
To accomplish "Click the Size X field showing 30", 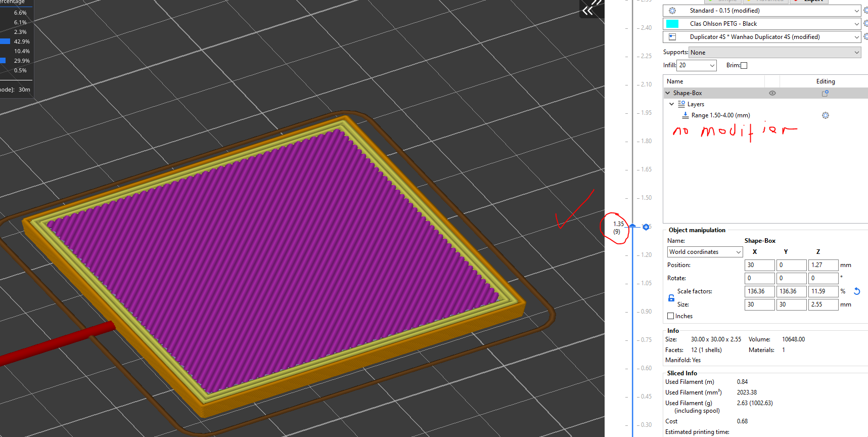I will [x=760, y=304].
